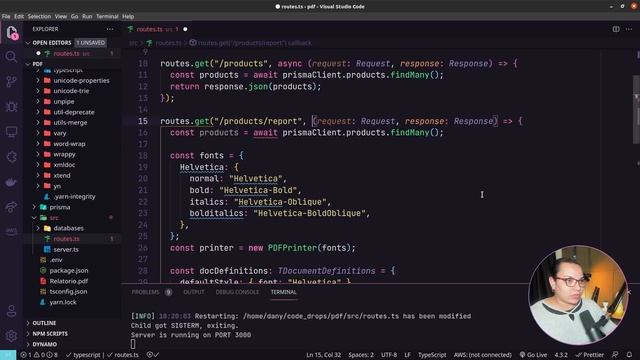
Task: Expand the prisma folder
Action: pos(60,207)
